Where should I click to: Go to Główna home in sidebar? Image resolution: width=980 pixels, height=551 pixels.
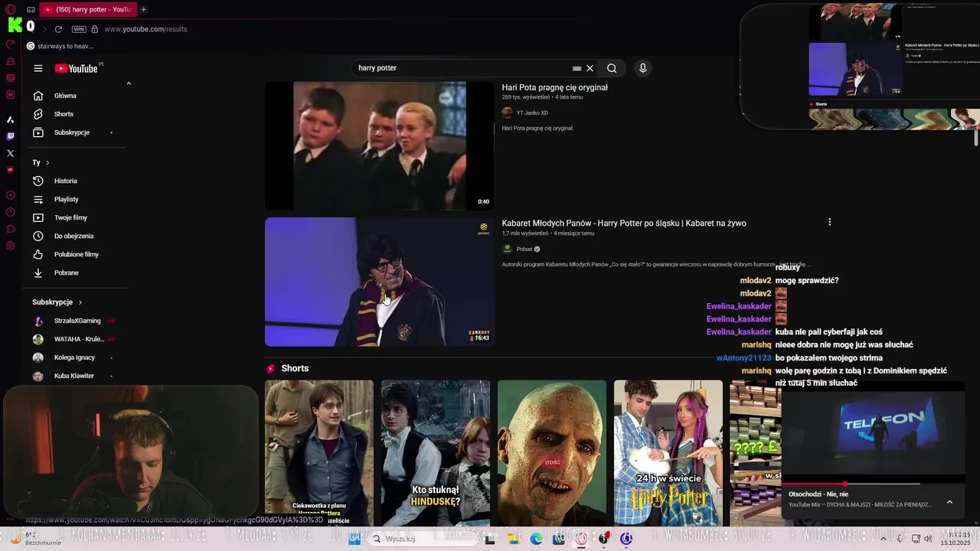(65, 96)
